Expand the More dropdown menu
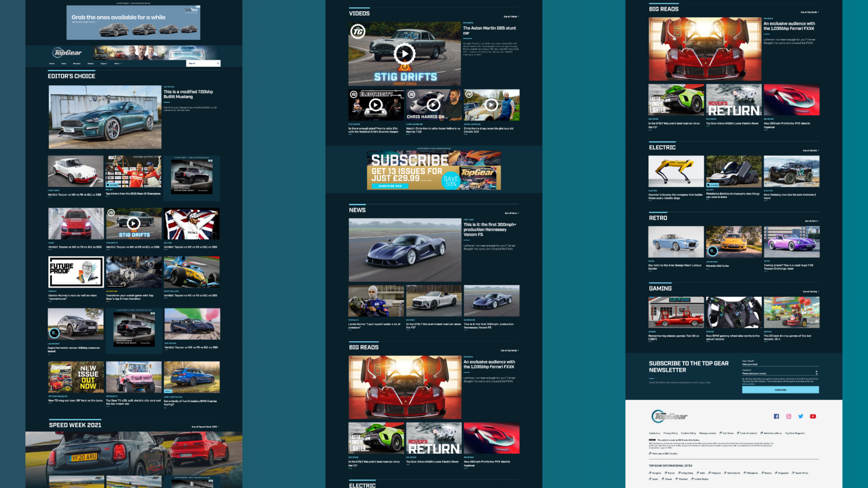The width and height of the screenshot is (868, 488). tap(118, 64)
